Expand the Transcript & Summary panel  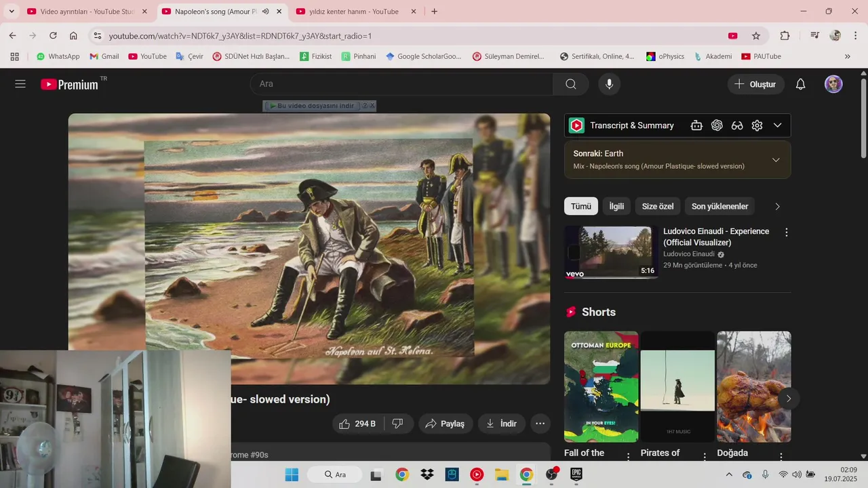click(778, 125)
